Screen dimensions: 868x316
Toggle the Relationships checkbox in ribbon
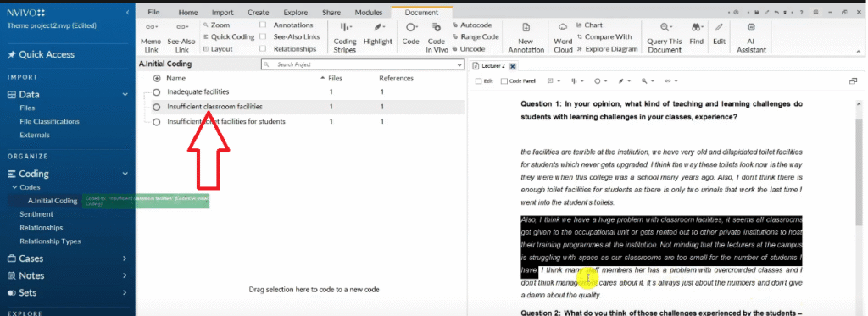coord(263,48)
